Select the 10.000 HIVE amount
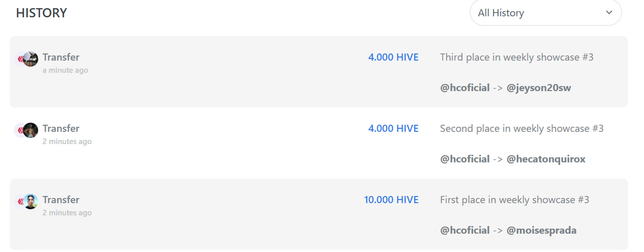Viewport: 644px width, 252px height. (x=391, y=200)
